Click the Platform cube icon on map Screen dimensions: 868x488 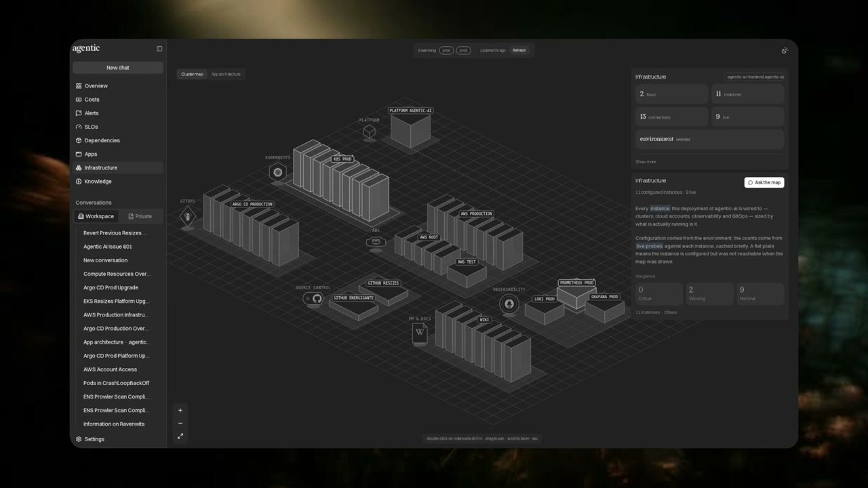pyautogui.click(x=369, y=131)
